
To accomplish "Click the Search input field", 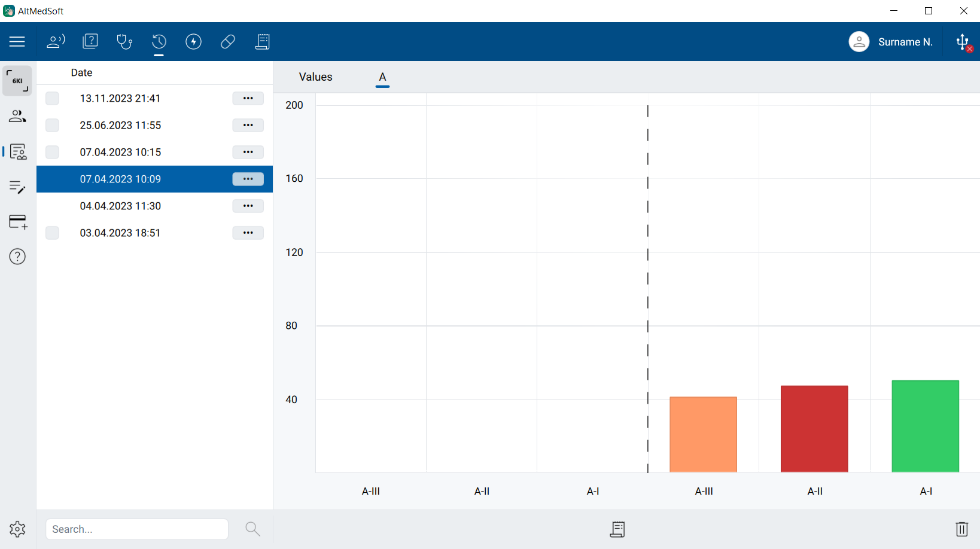I will (137, 529).
